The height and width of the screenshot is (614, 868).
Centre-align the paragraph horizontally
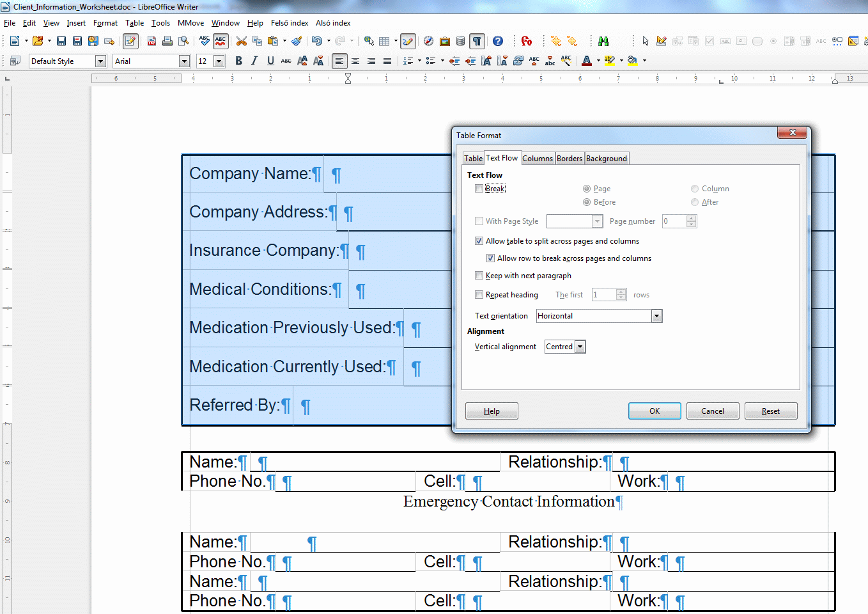click(x=355, y=61)
